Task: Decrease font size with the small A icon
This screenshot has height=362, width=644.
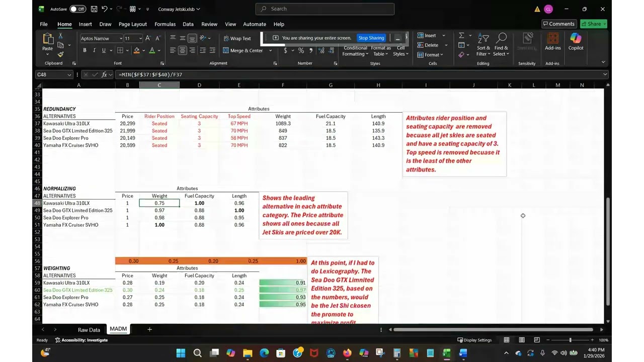Action: (x=157, y=38)
